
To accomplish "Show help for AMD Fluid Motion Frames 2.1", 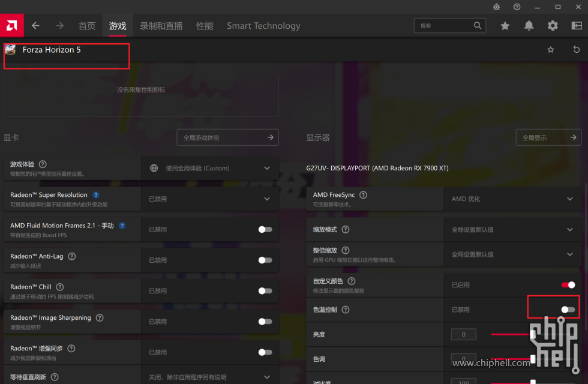I will point(122,226).
